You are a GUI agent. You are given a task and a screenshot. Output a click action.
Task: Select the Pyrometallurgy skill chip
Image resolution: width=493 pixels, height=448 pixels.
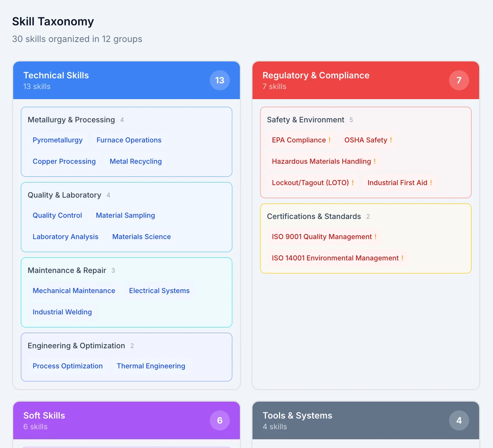click(57, 140)
